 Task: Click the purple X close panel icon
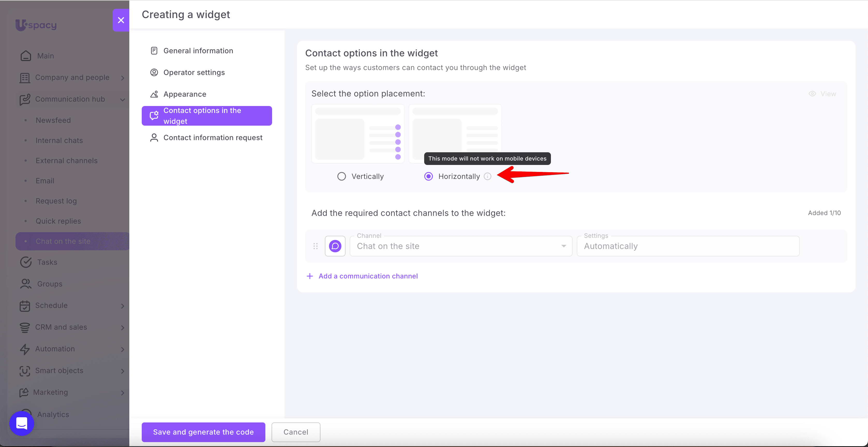point(121,20)
